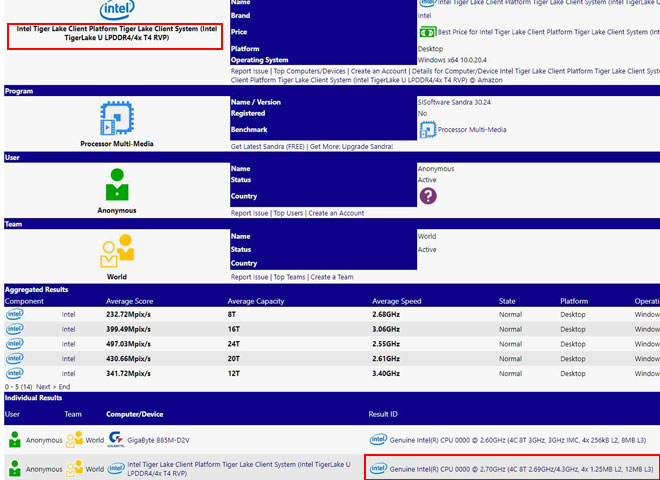Image resolution: width=660 pixels, height=480 pixels.
Task: Click the State column header
Action: click(x=507, y=301)
